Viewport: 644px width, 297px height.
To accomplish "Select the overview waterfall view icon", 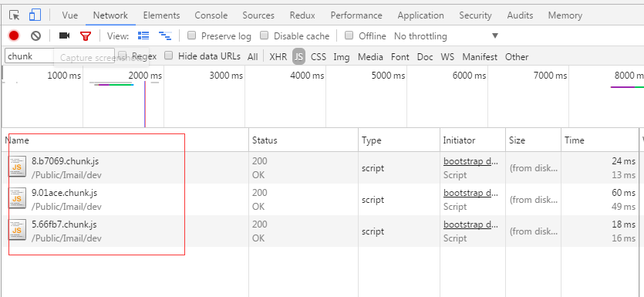I will pyautogui.click(x=165, y=35).
